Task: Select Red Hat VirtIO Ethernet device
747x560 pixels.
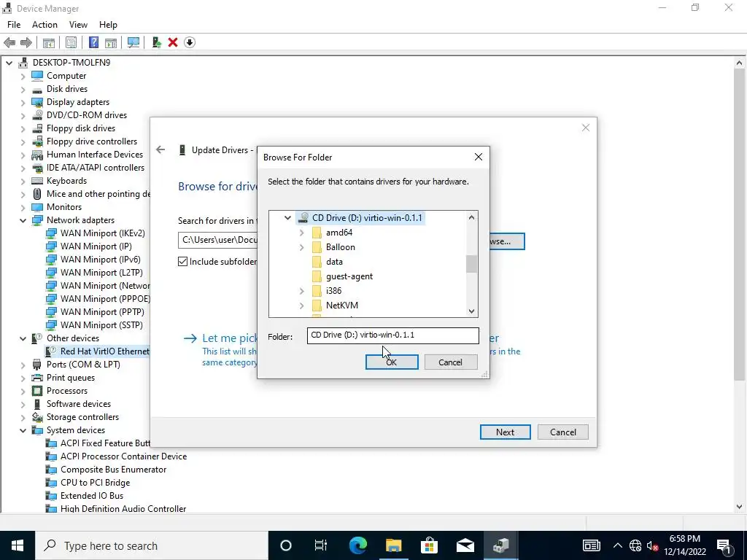Action: tap(104, 351)
